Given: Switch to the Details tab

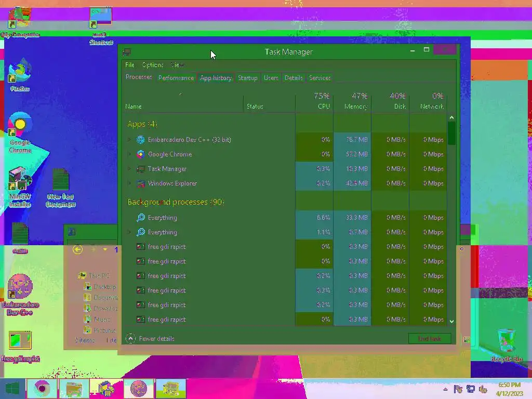Looking at the screenshot, I should pyautogui.click(x=294, y=78).
